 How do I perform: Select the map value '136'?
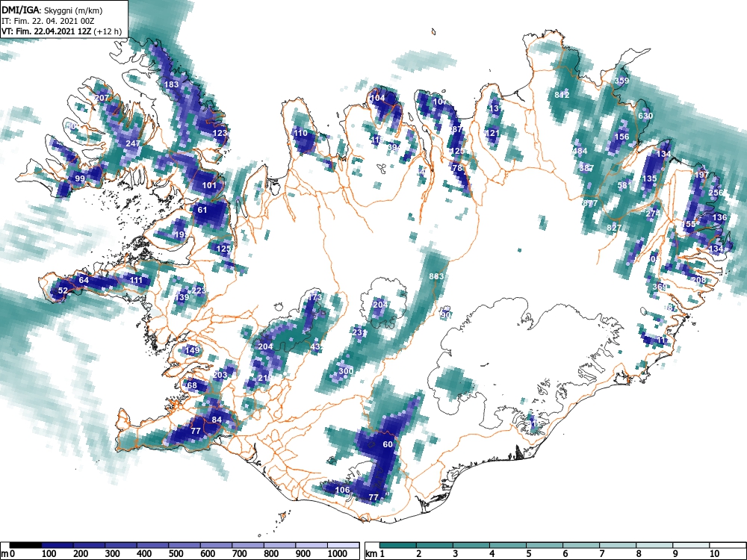click(x=719, y=217)
